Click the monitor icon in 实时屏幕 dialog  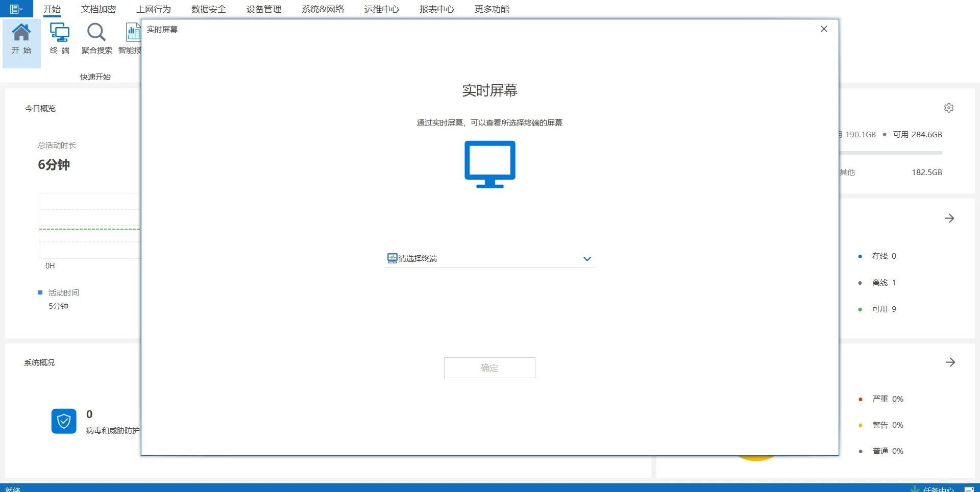pos(489,164)
